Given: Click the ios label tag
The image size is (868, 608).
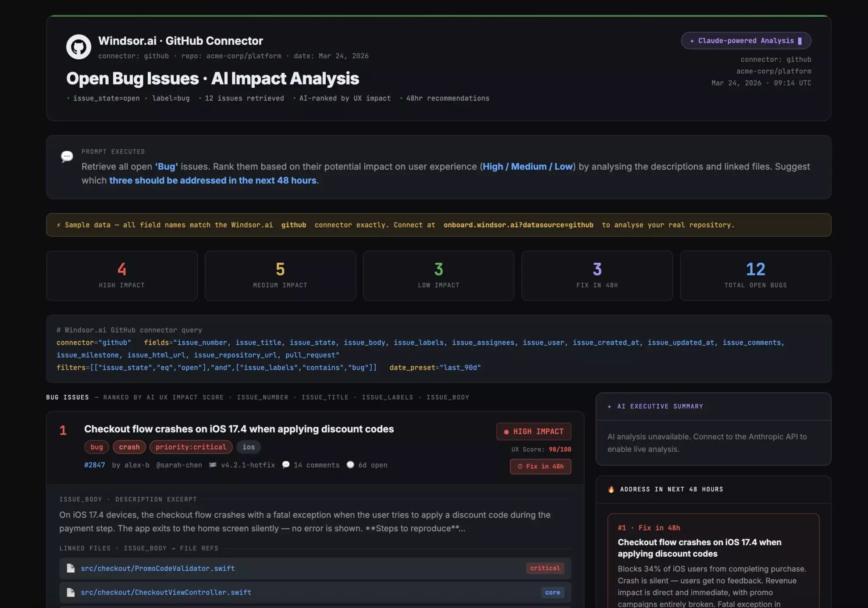Looking at the screenshot, I should (x=249, y=447).
